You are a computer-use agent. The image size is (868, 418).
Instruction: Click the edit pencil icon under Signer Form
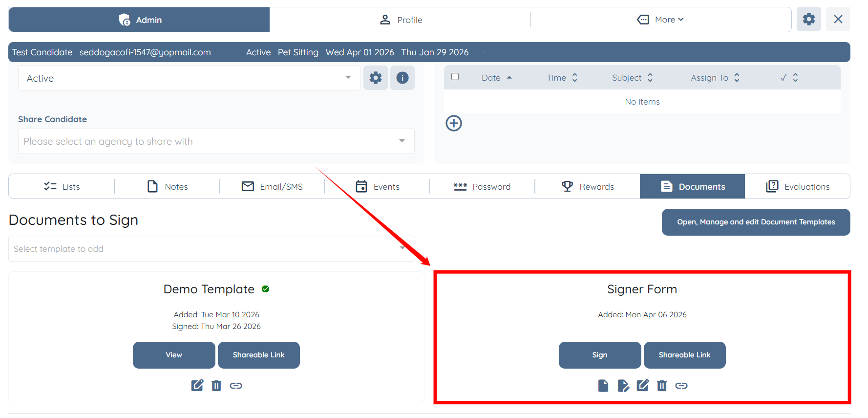point(643,385)
